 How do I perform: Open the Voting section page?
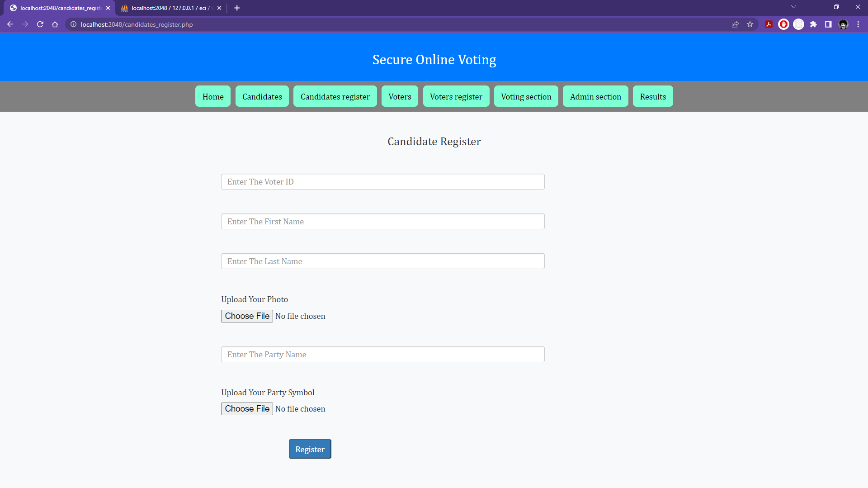click(x=526, y=96)
